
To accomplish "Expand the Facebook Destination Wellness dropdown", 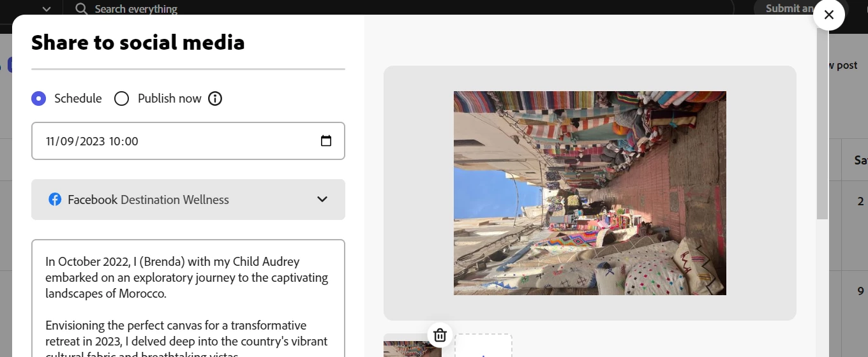I will point(188,200).
